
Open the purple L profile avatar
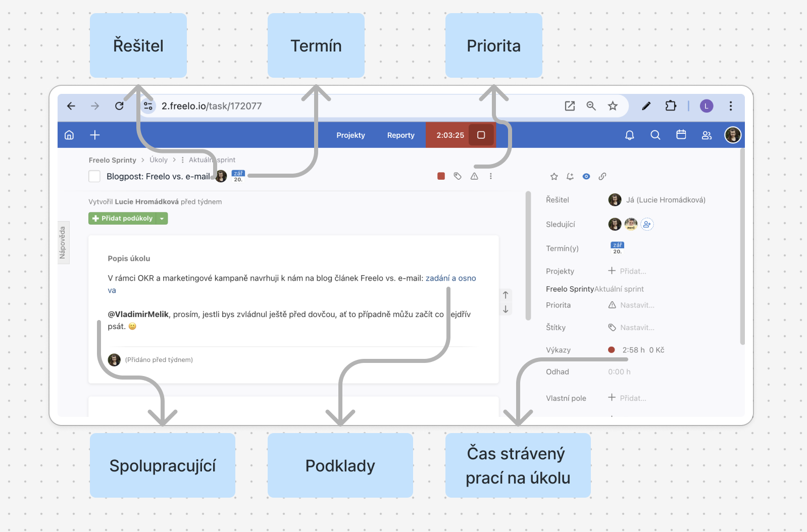pos(707,106)
